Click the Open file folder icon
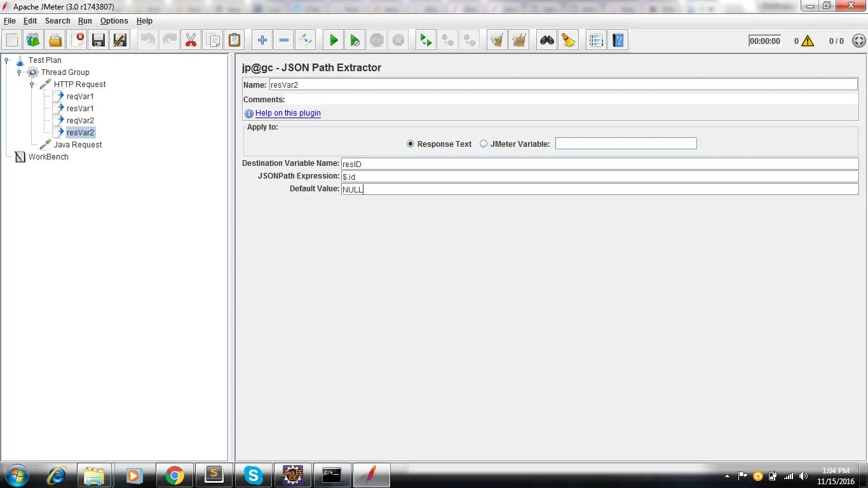 (55, 41)
